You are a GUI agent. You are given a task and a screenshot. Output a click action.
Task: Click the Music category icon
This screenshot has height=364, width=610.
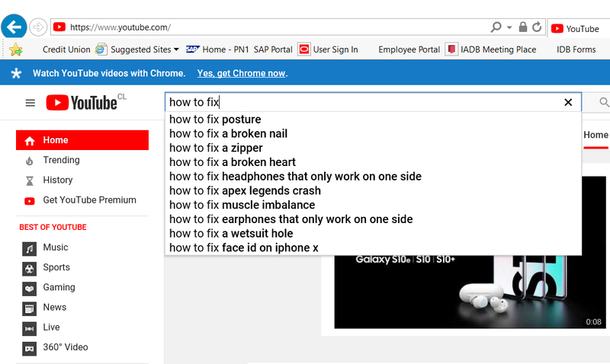coord(29,247)
